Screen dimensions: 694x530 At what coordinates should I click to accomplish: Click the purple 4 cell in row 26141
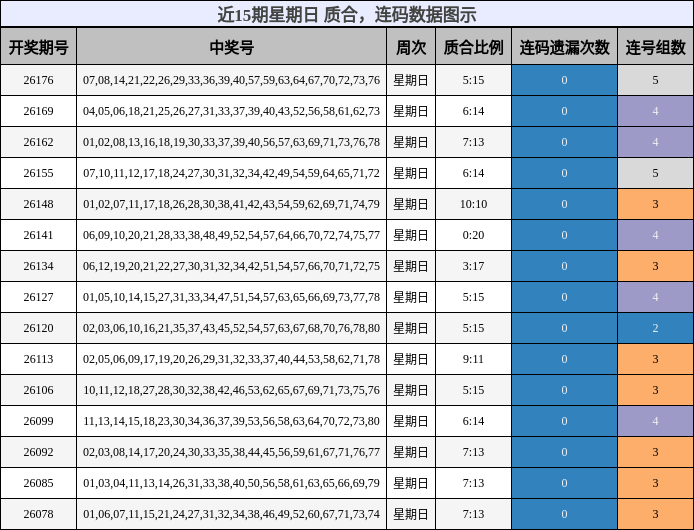pyautogui.click(x=655, y=235)
